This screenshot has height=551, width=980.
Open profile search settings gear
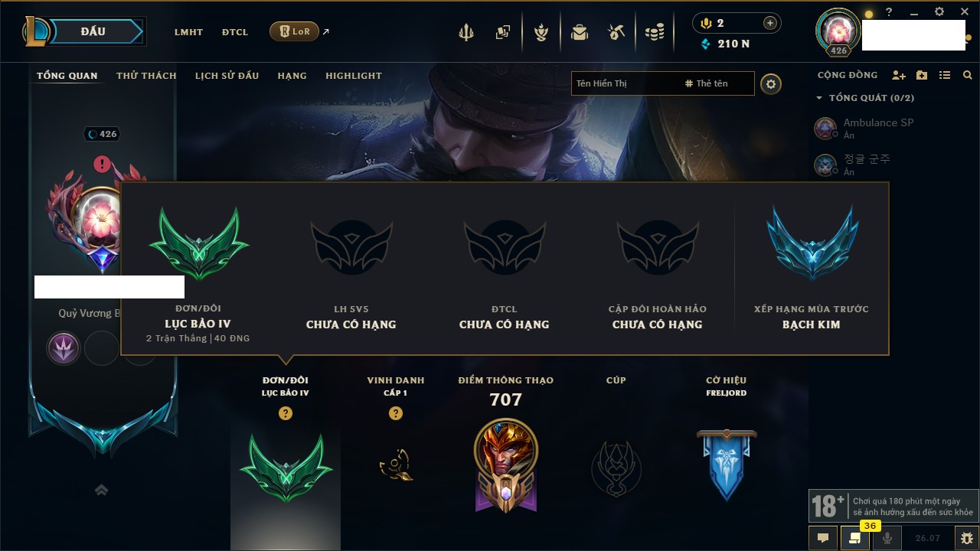(771, 83)
